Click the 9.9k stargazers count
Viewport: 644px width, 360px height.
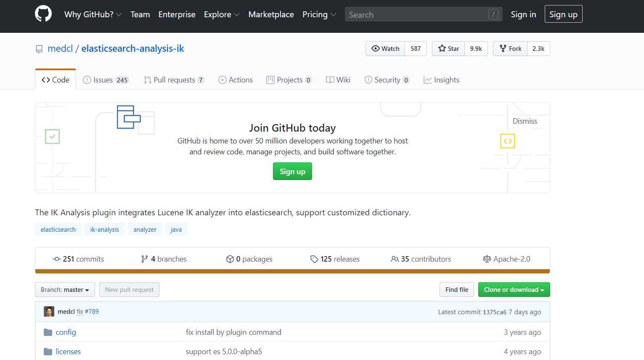pos(476,48)
